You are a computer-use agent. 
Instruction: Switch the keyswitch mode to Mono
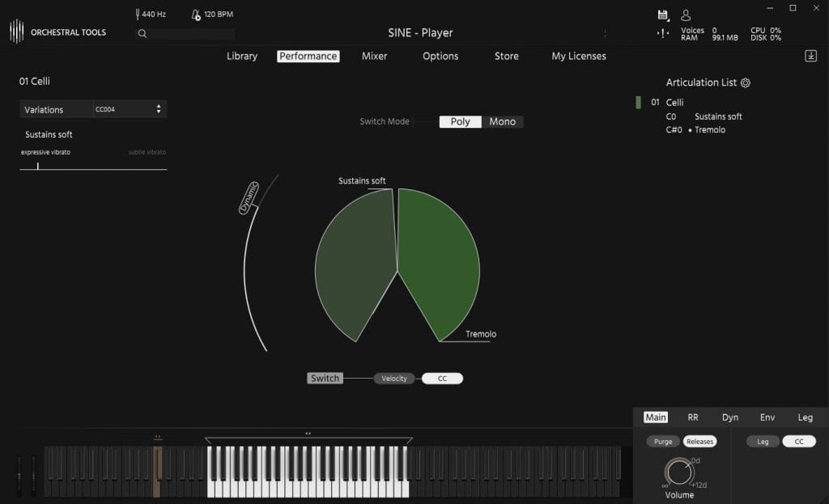[503, 121]
